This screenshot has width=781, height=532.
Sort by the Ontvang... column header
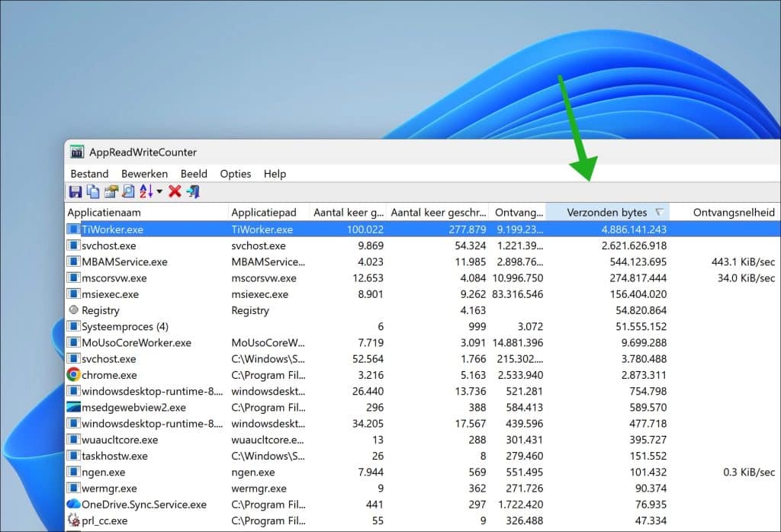click(x=518, y=213)
